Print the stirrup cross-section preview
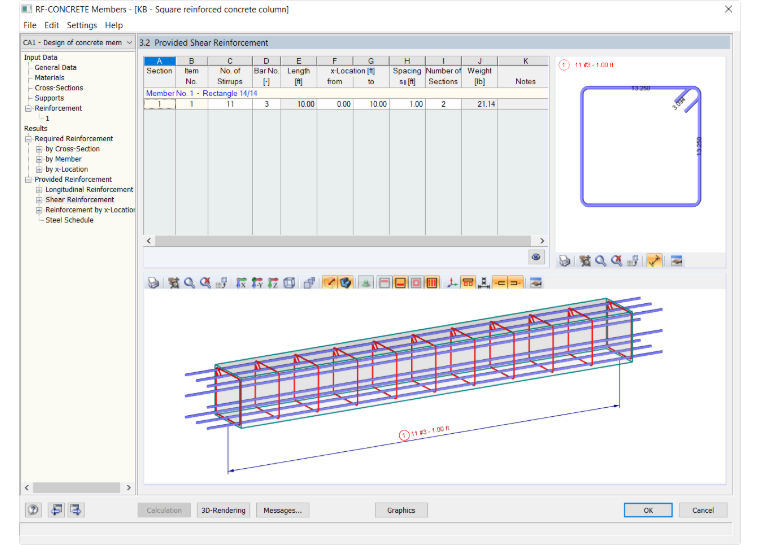Screen dimensions: 760x545 pyautogui.click(x=564, y=261)
